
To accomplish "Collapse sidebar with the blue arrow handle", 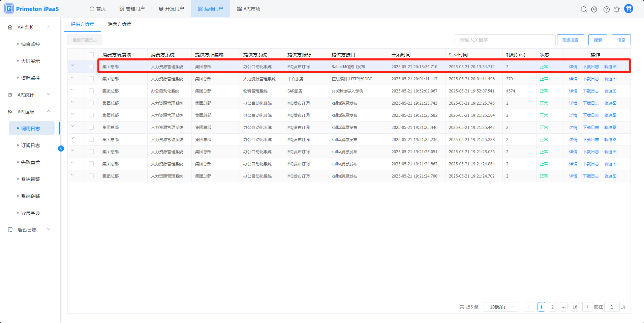I will click(x=61, y=149).
